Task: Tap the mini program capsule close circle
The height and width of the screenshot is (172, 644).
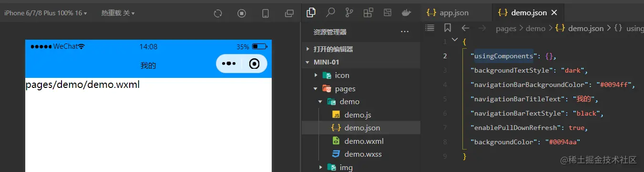Action: click(255, 64)
